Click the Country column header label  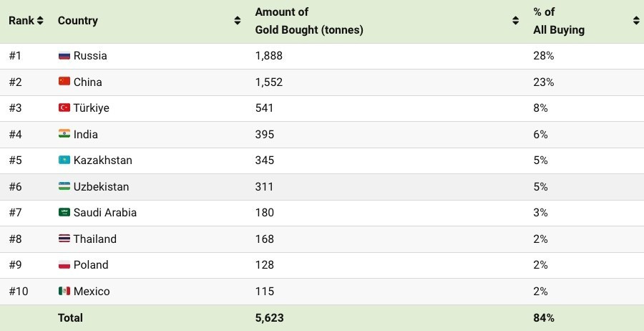[x=77, y=21]
